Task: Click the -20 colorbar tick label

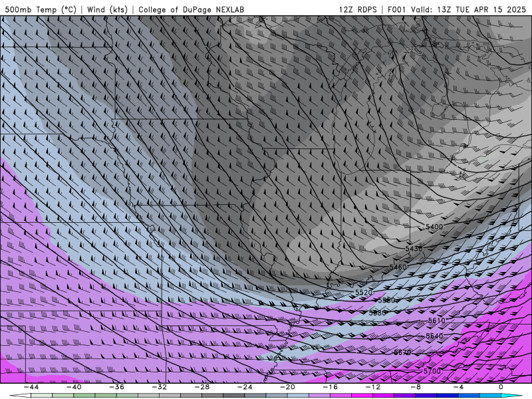Action: pos(287,387)
